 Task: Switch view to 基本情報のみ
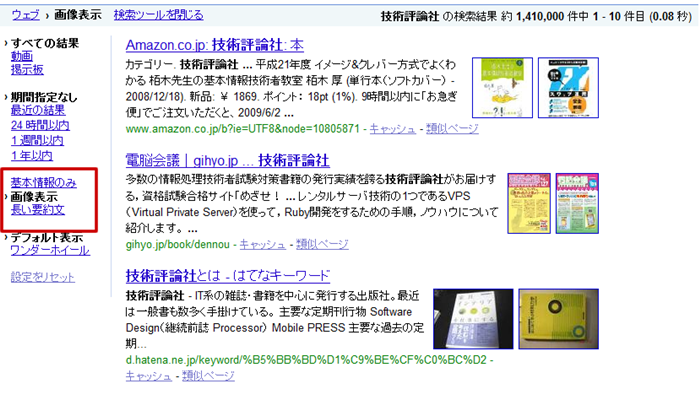pyautogui.click(x=44, y=182)
